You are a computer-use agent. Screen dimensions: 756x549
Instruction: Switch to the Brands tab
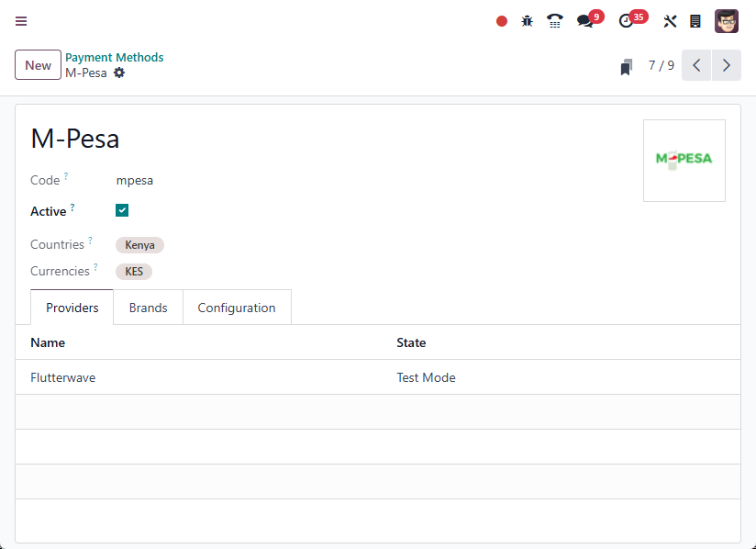pyautogui.click(x=148, y=308)
